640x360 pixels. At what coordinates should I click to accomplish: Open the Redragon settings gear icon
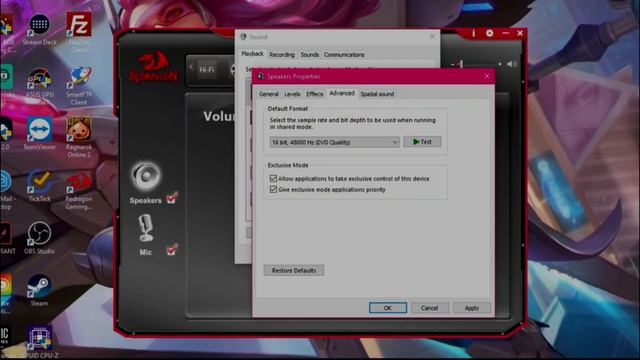click(x=489, y=33)
